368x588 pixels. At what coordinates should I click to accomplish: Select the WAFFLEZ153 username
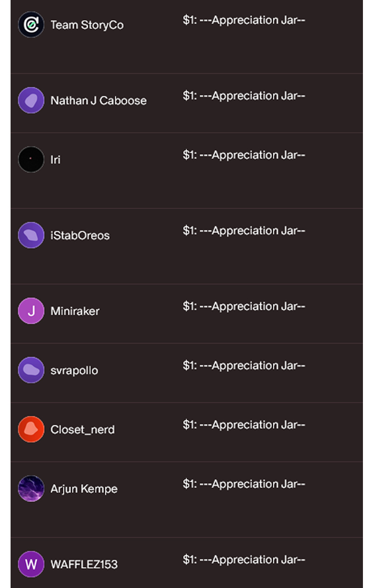84,564
